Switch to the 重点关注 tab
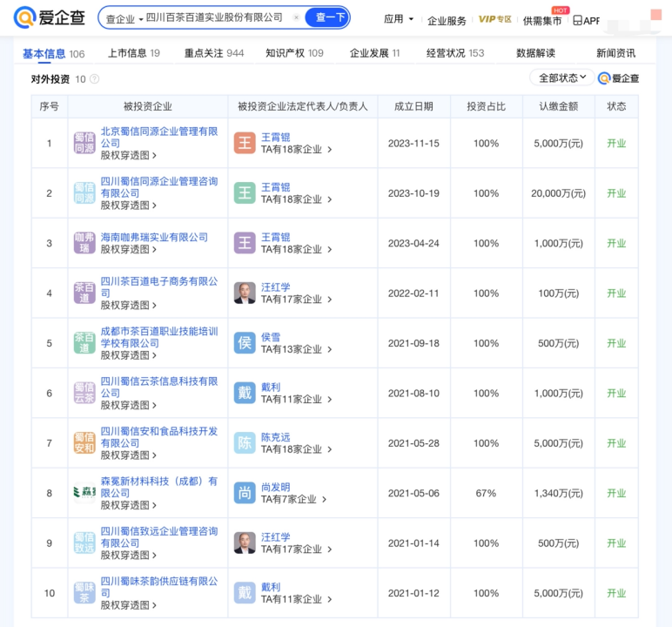 (214, 53)
